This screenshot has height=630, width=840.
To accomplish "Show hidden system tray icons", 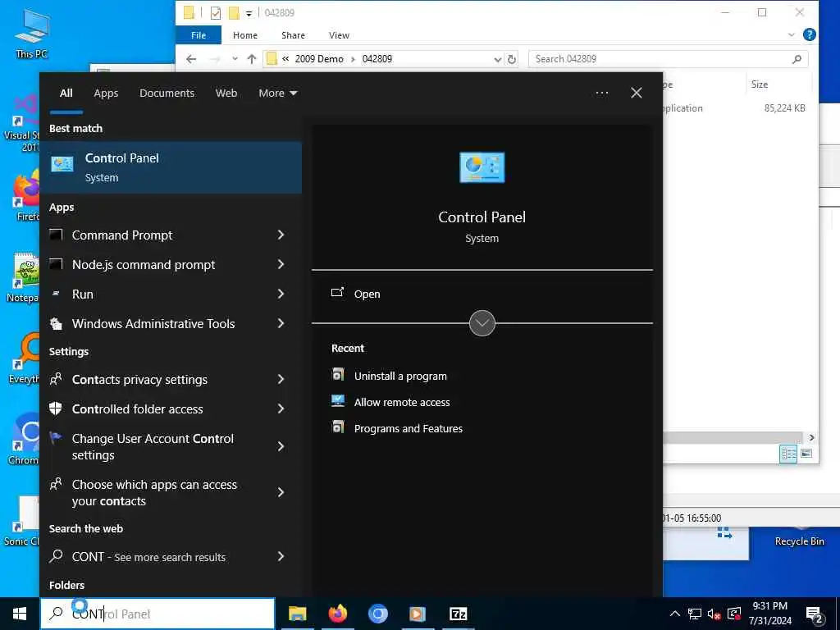I will pos(675,614).
